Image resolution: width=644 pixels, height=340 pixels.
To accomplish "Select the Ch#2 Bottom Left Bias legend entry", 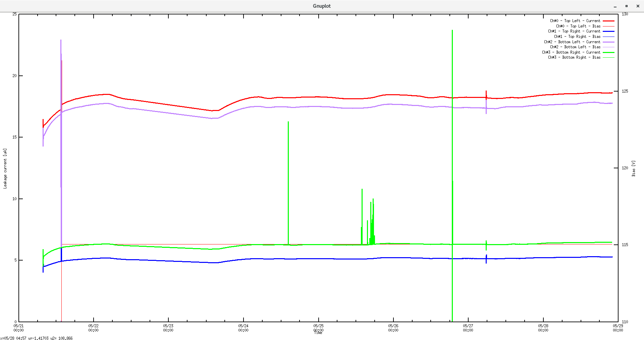I will (x=575, y=47).
